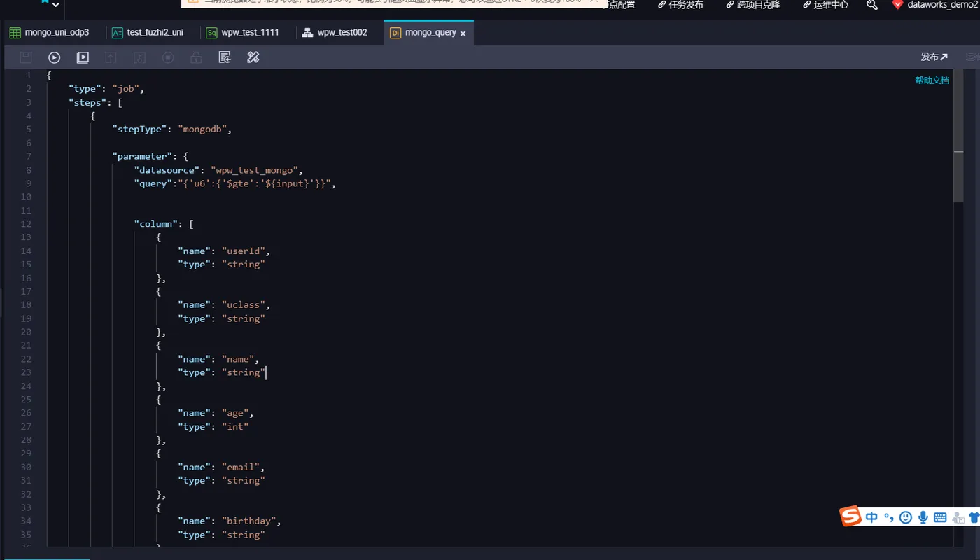The height and width of the screenshot is (560, 980).
Task: Click the "job" value on line 2
Action: [126, 89]
